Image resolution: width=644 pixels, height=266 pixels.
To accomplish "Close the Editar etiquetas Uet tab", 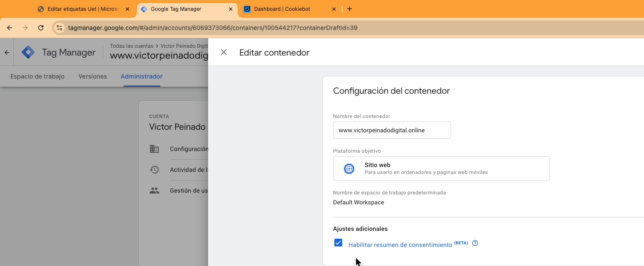I will (127, 9).
